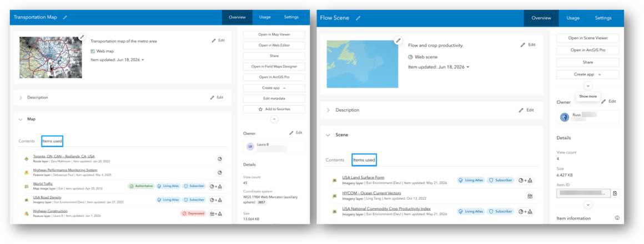Open Create app dropdown in Transportation Map
The width and height of the screenshot is (644, 244).
(x=274, y=88)
